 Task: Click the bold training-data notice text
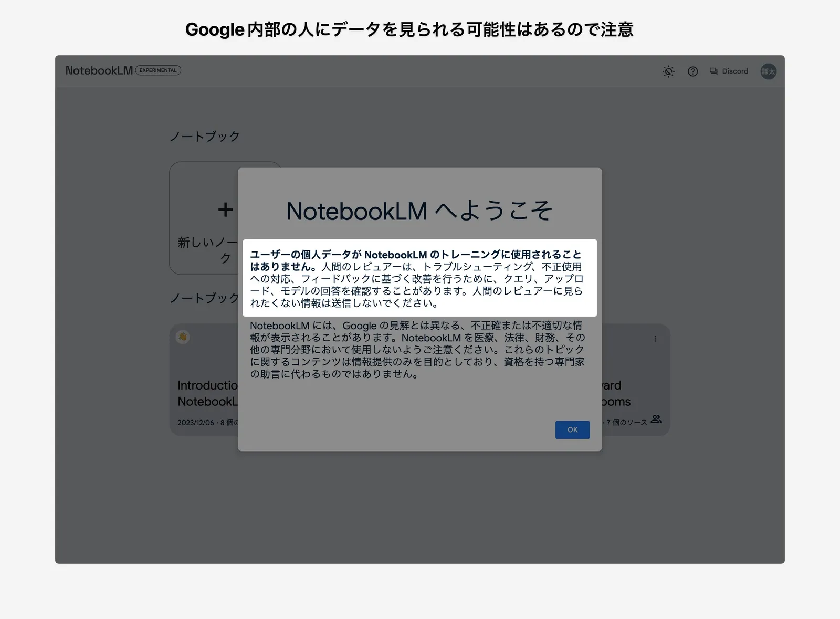coord(416,260)
